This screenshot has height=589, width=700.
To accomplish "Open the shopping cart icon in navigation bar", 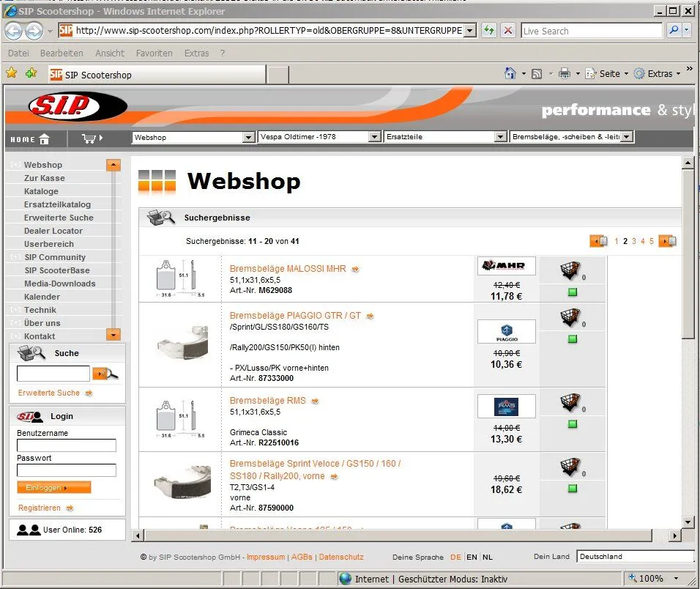I will coord(91,138).
